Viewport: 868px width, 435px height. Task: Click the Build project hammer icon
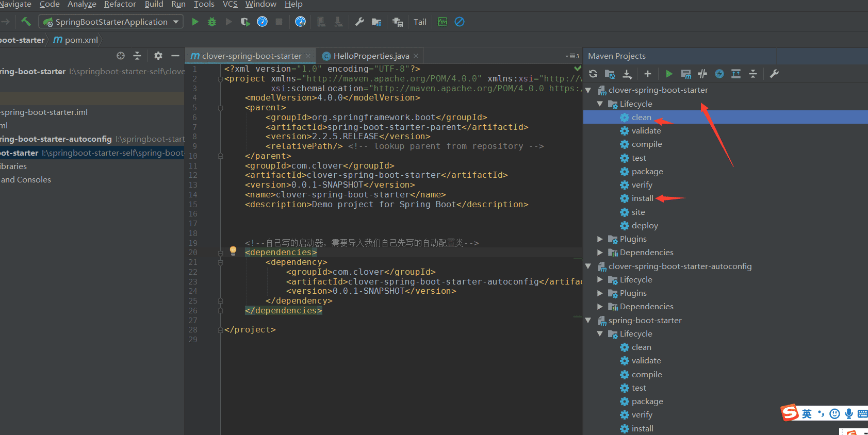26,22
